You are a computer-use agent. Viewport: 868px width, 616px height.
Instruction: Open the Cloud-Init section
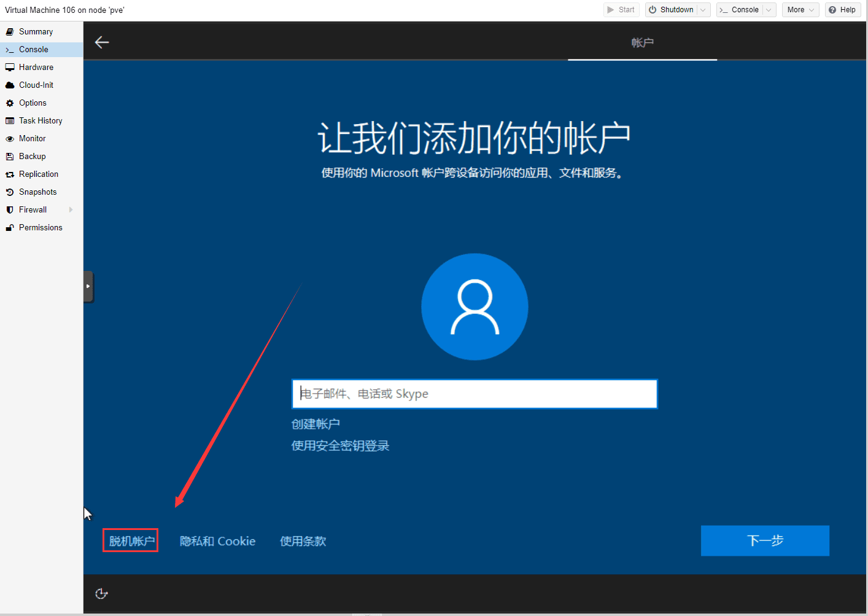click(x=36, y=85)
